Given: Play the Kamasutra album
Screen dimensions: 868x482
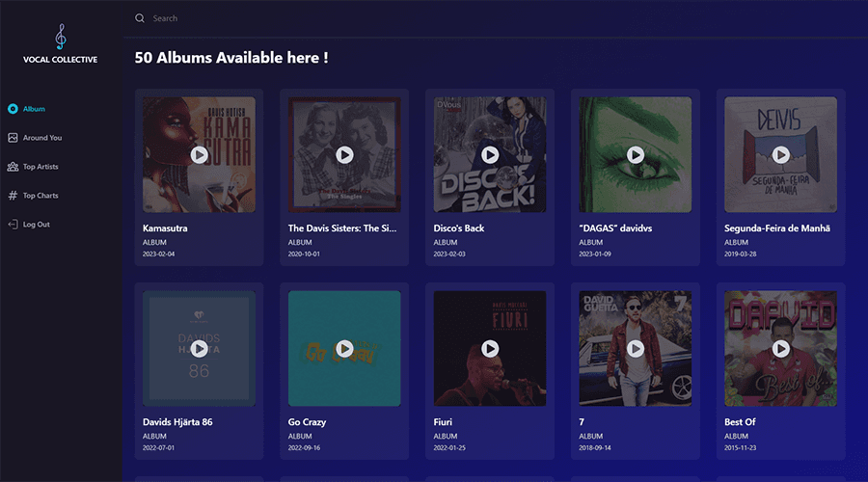Looking at the screenshot, I should click(x=200, y=155).
